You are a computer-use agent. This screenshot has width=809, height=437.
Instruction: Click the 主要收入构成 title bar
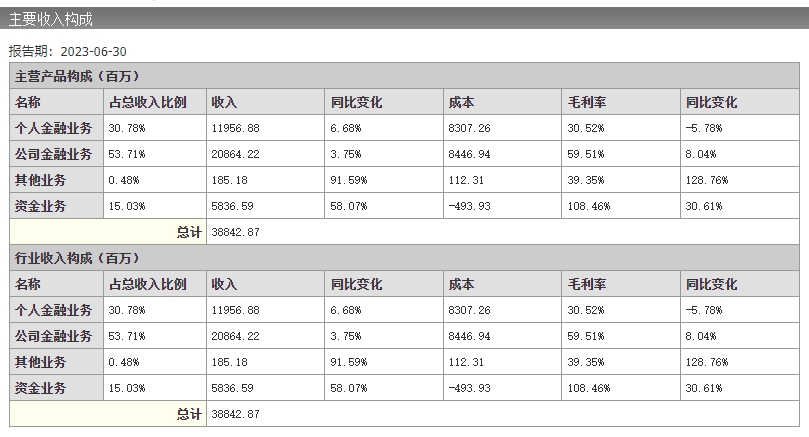click(54, 18)
